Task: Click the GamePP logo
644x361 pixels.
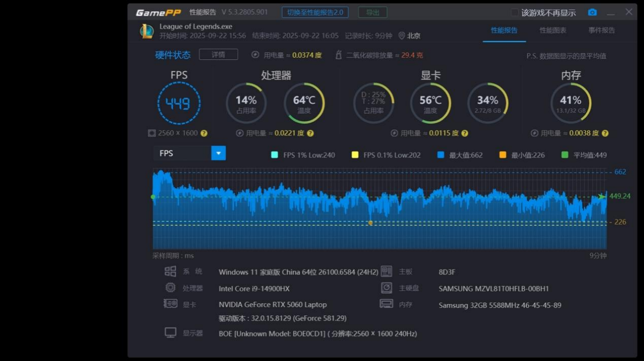Action: 158,13
